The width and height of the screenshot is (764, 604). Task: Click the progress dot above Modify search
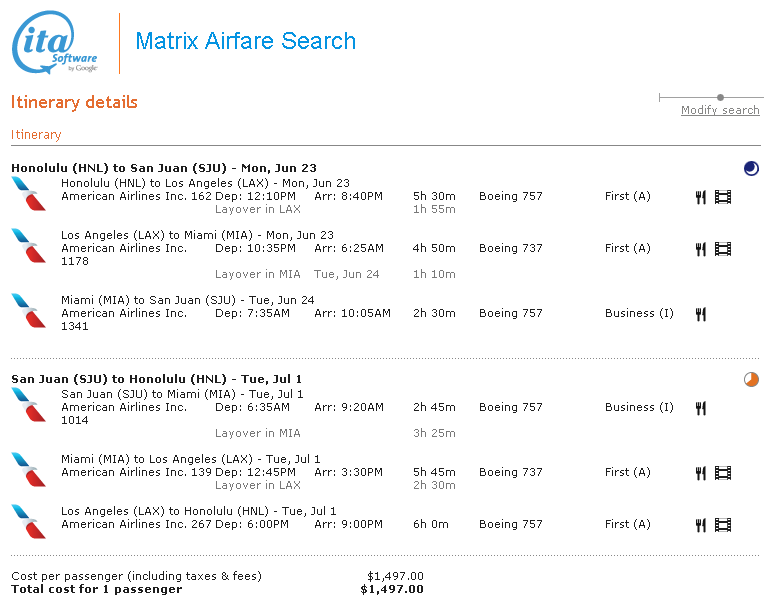coord(720,97)
